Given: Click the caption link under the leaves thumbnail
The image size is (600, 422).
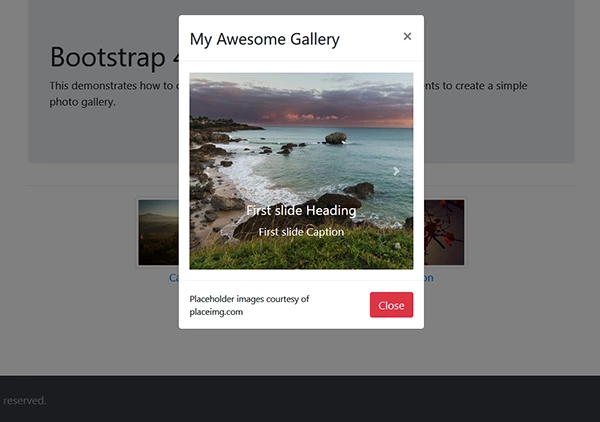Looking at the screenshot, I should coord(429,278).
